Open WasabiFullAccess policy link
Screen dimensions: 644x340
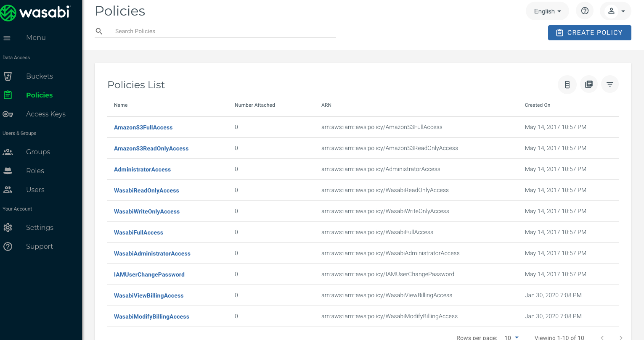(x=138, y=232)
